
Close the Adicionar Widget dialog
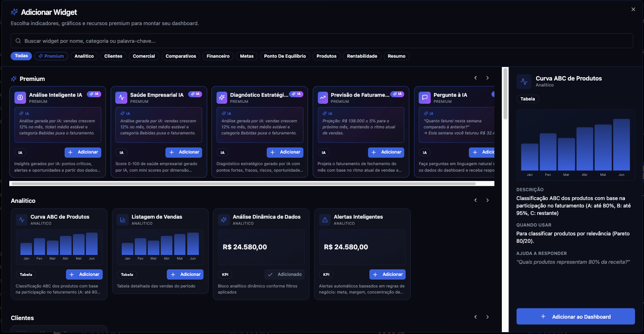[x=633, y=9]
